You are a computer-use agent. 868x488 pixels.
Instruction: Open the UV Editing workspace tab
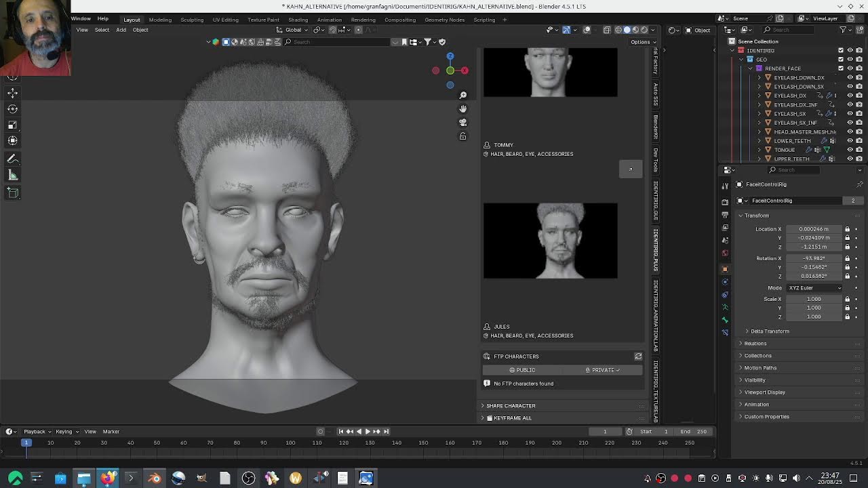tap(225, 20)
